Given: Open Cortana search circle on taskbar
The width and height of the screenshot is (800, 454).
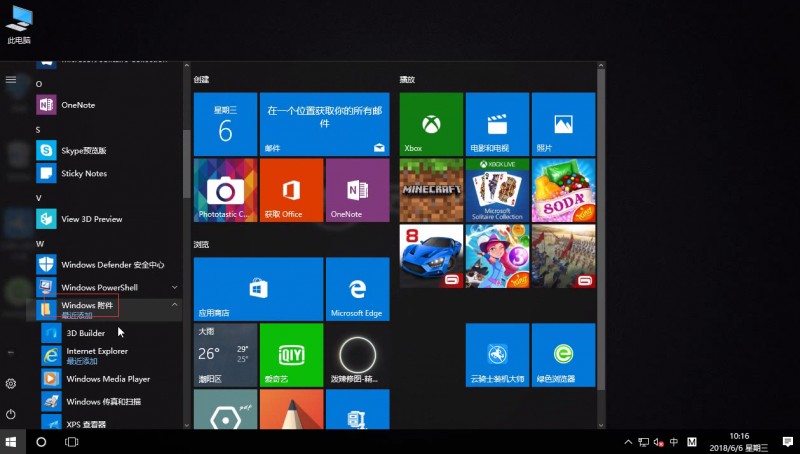Looking at the screenshot, I should pos(41,442).
